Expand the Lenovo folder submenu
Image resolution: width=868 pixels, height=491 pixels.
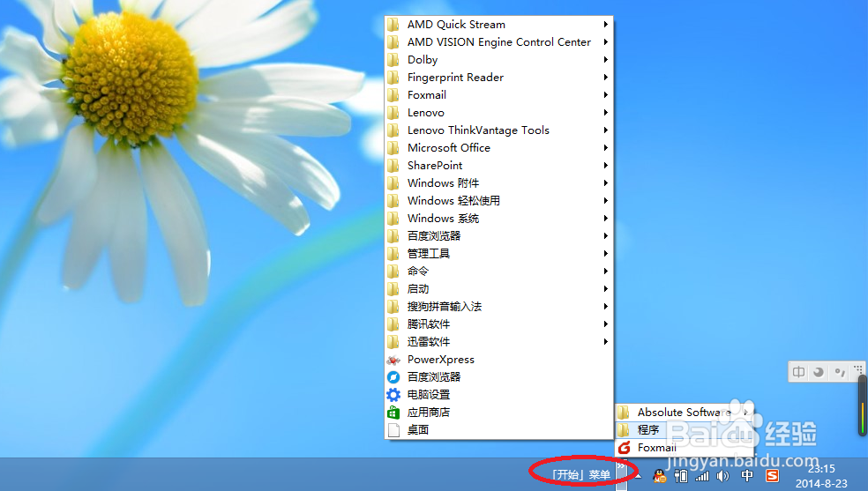[x=498, y=113]
